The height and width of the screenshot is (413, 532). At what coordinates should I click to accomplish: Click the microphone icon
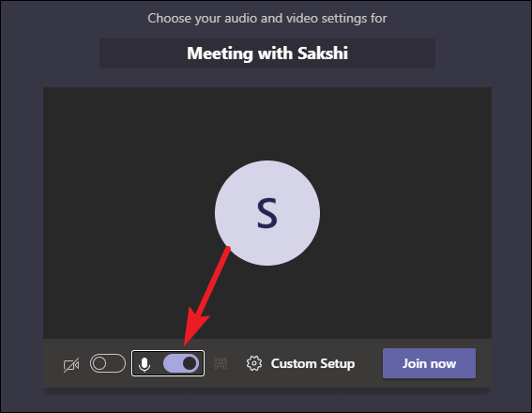click(144, 364)
